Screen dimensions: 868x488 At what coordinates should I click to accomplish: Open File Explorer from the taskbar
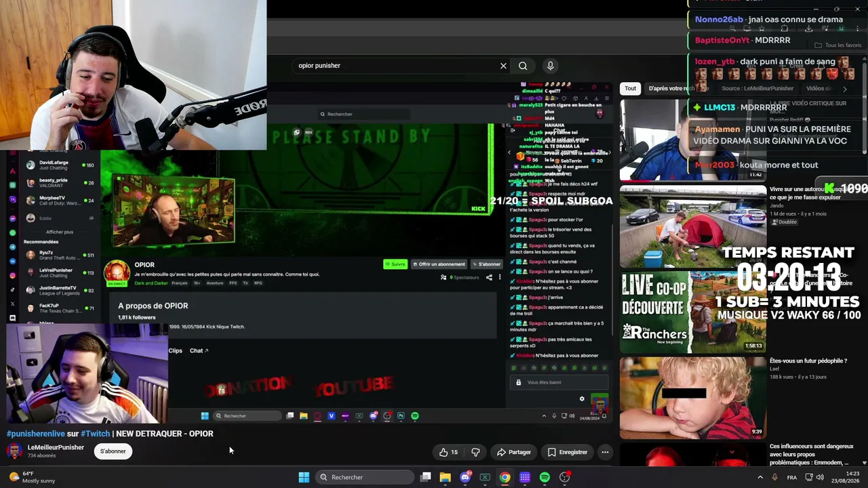[x=445, y=477]
